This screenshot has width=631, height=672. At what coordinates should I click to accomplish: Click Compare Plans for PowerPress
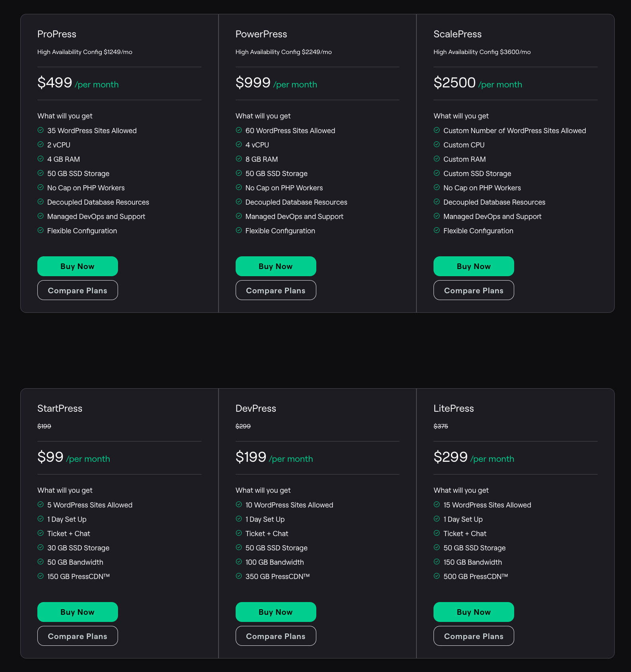[275, 290]
